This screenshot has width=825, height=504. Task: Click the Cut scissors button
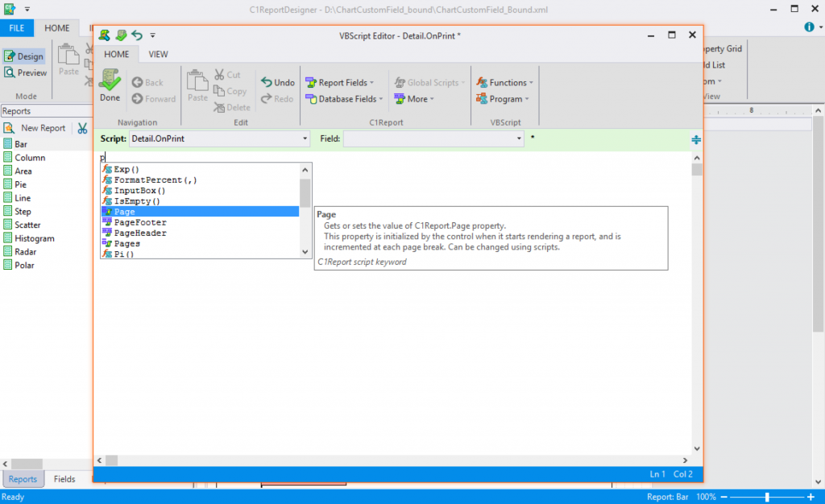tap(227, 75)
